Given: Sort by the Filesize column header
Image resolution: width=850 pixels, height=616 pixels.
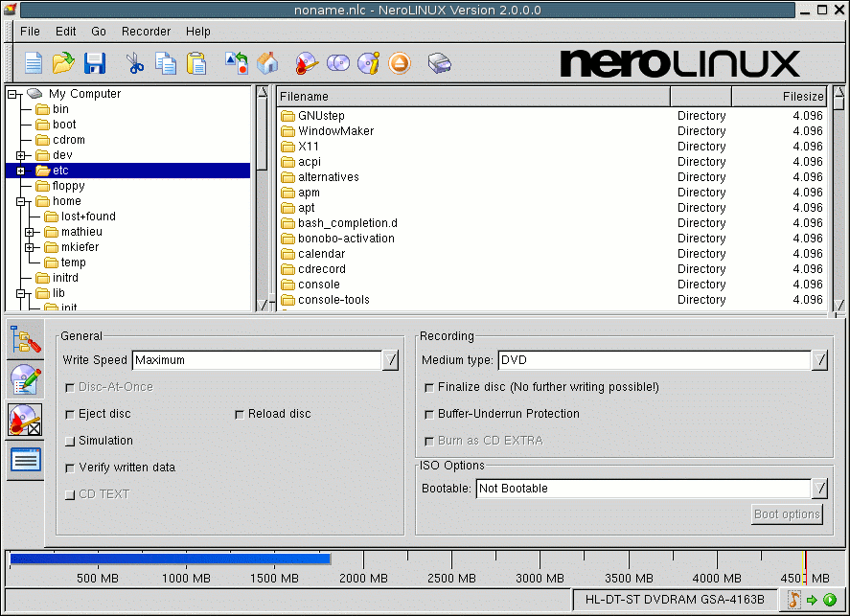Looking at the screenshot, I should [x=779, y=97].
